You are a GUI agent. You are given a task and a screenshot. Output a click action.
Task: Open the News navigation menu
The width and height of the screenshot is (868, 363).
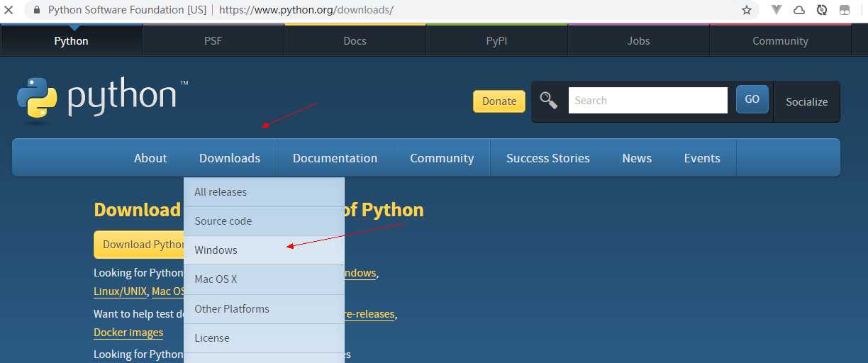[637, 158]
